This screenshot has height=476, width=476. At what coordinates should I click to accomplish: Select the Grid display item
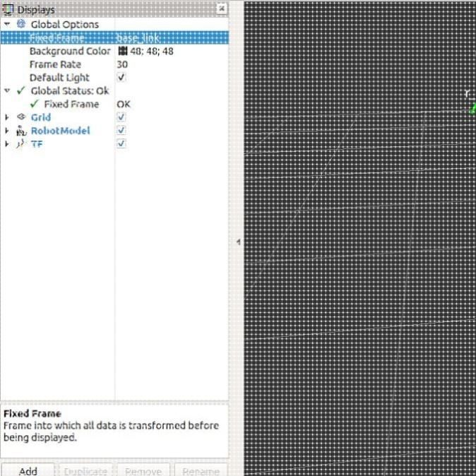[41, 117]
